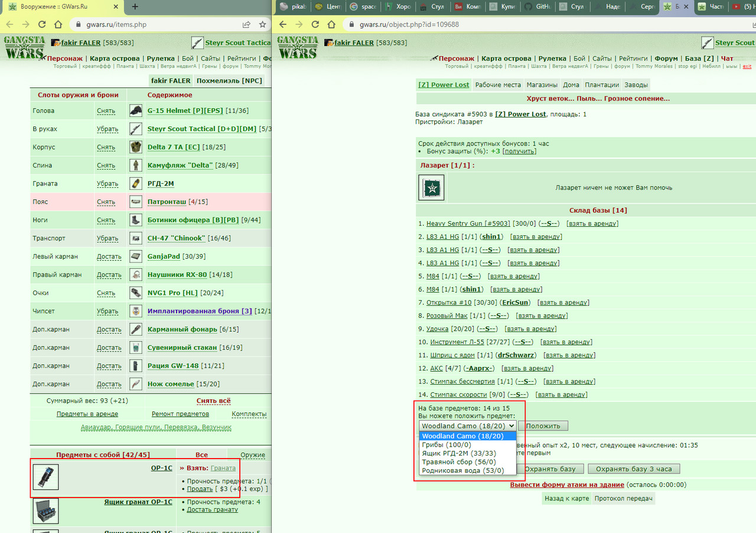Click the CH-47 Chinook transport icon
Image resolution: width=756 pixels, height=533 pixels.
[136, 238]
